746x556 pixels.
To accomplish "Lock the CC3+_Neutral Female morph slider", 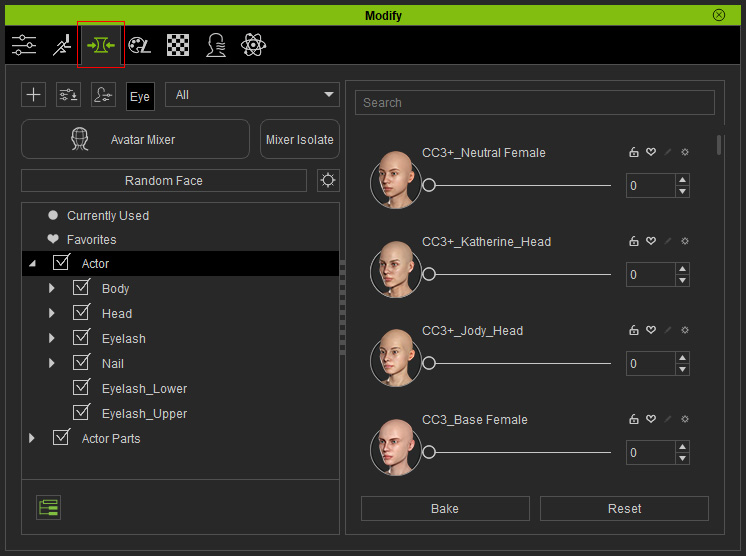I will point(633,152).
